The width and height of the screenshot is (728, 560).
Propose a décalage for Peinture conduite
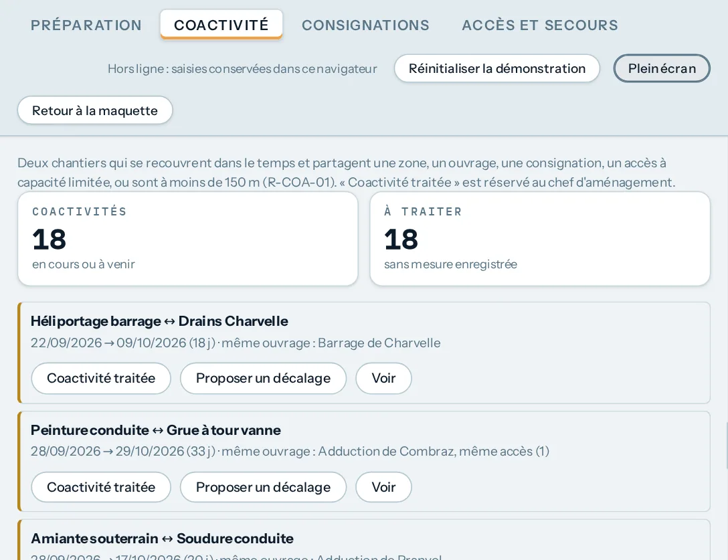coord(263,487)
